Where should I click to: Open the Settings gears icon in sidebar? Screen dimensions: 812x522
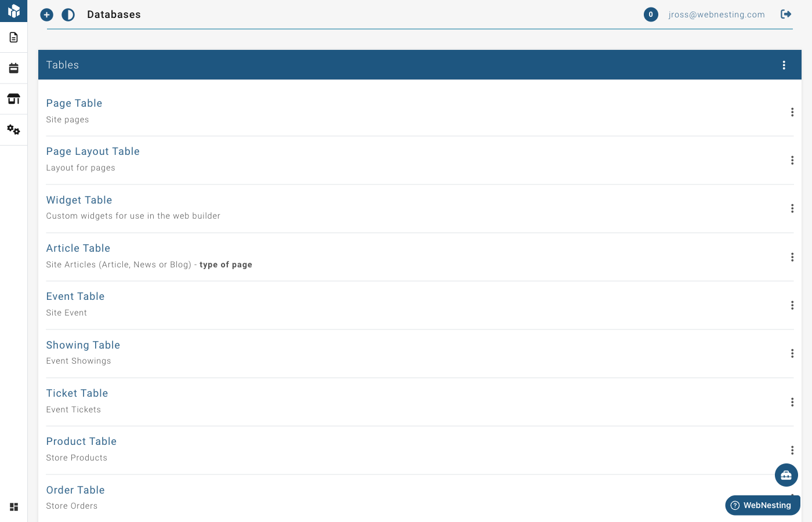[x=13, y=129]
